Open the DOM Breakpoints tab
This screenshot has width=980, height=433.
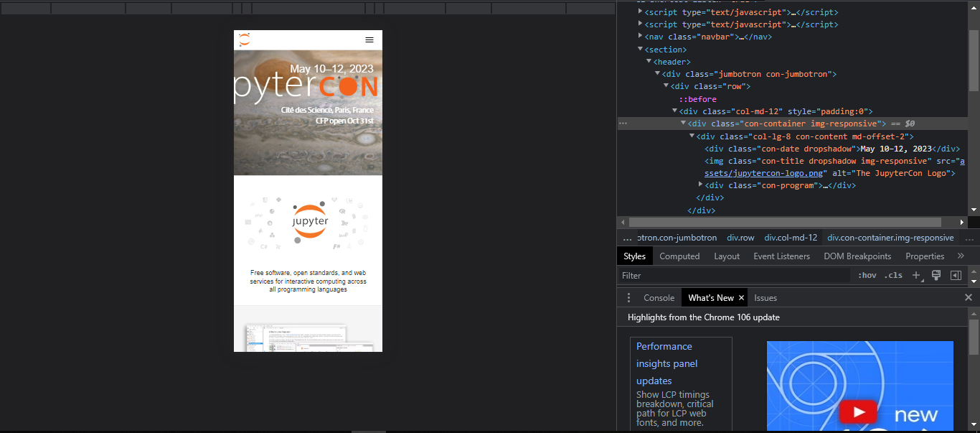click(x=857, y=256)
